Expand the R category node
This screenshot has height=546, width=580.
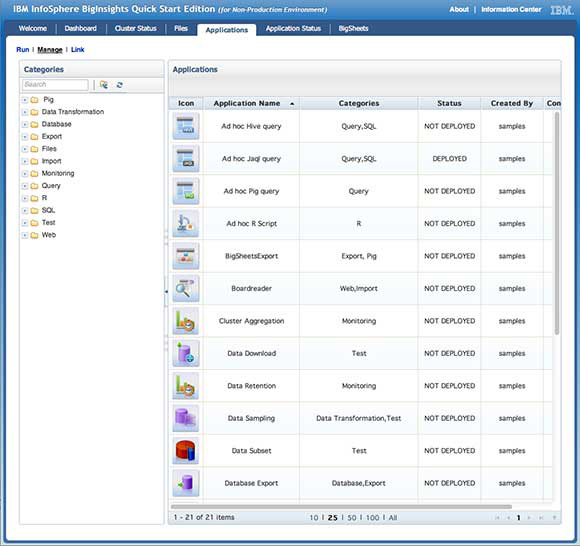[25, 198]
